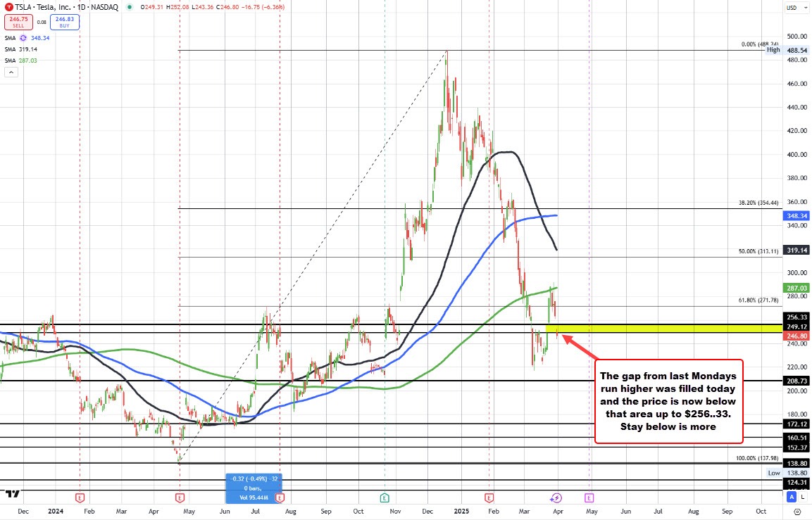
Task: Click the 160.51 horizontal line price label
Action: tap(796, 438)
